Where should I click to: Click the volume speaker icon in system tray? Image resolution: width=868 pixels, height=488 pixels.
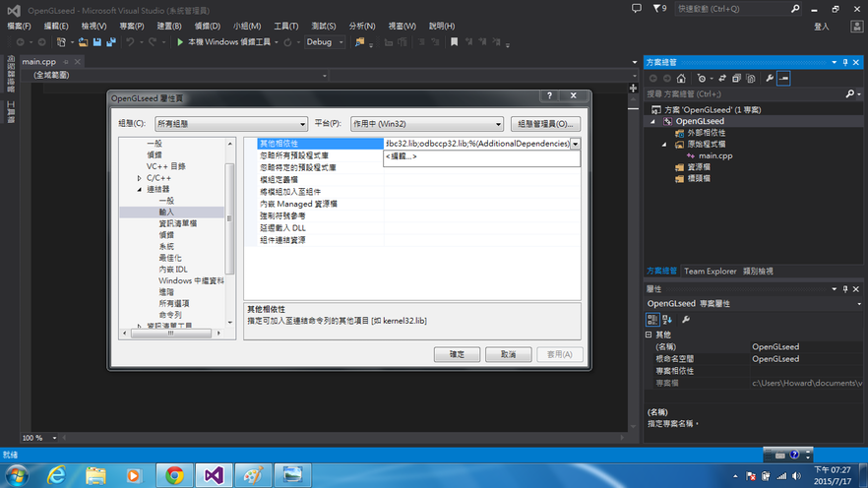[x=796, y=476]
